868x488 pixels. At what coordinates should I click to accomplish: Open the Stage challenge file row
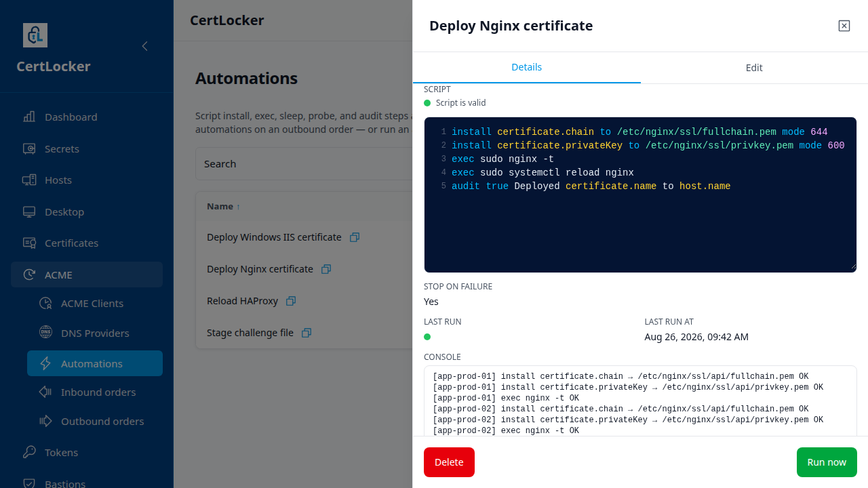pyautogui.click(x=304, y=333)
